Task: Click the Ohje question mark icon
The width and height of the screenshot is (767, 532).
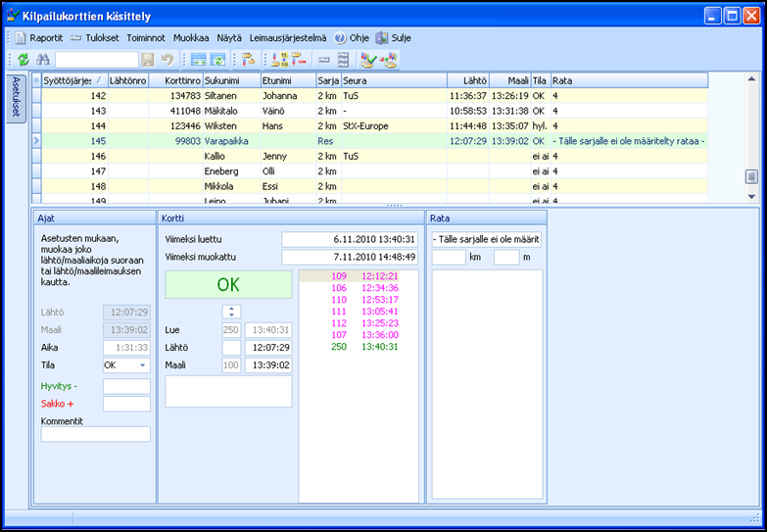Action: pos(341,37)
